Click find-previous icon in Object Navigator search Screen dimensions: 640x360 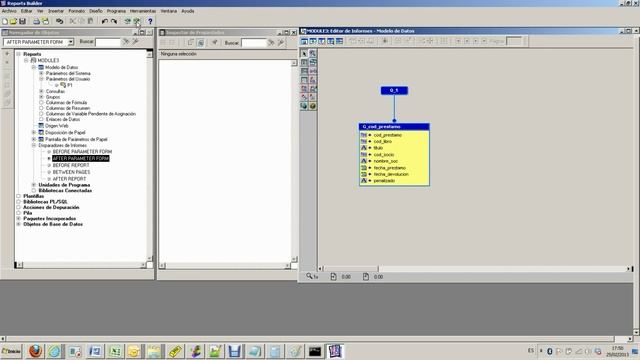tap(136, 42)
